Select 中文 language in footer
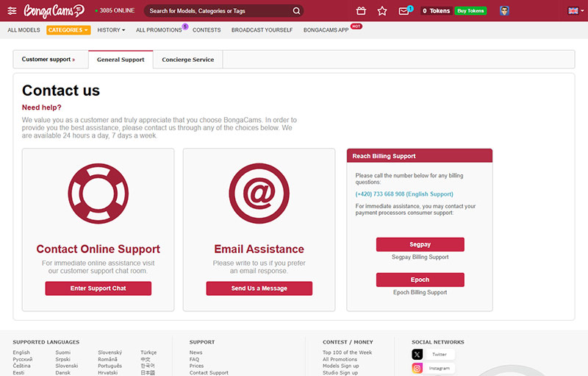The height and width of the screenshot is (376, 588). (146, 359)
